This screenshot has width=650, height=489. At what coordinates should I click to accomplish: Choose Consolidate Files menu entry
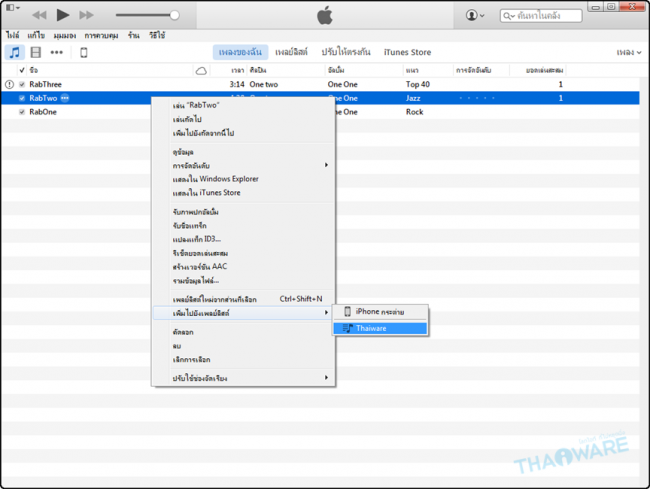tap(244, 281)
